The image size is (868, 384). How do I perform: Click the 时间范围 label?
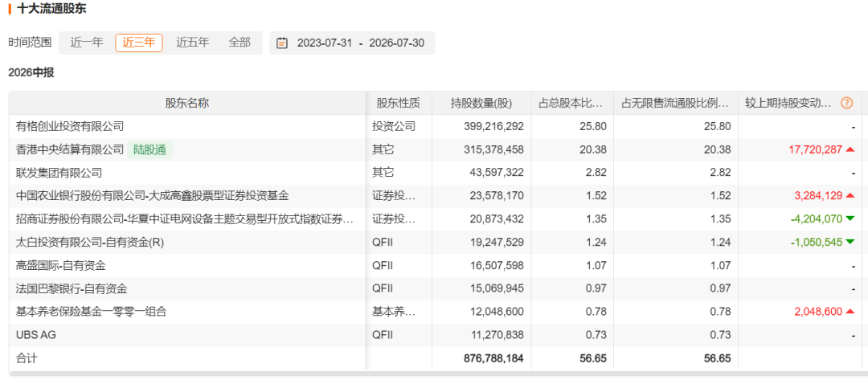coord(30,43)
